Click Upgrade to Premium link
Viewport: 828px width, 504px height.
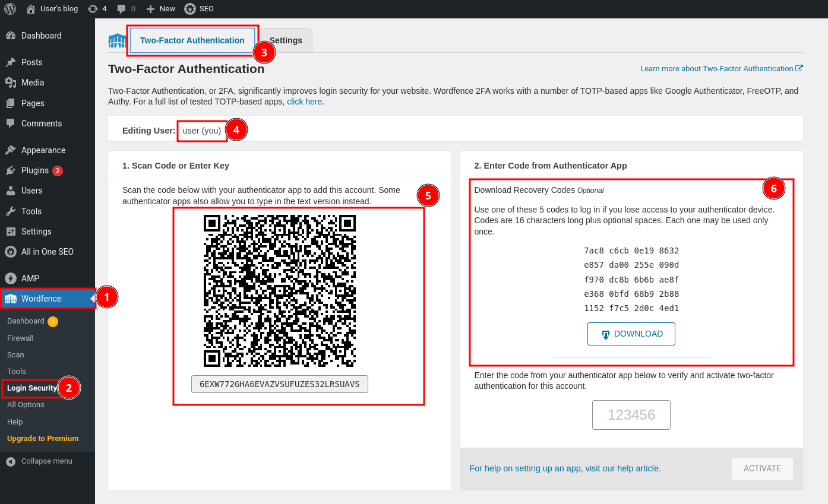pyautogui.click(x=43, y=438)
